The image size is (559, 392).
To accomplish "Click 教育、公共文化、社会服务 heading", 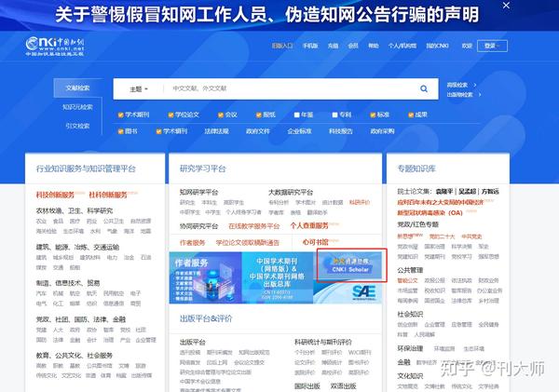I will pyautogui.click(x=75, y=356).
